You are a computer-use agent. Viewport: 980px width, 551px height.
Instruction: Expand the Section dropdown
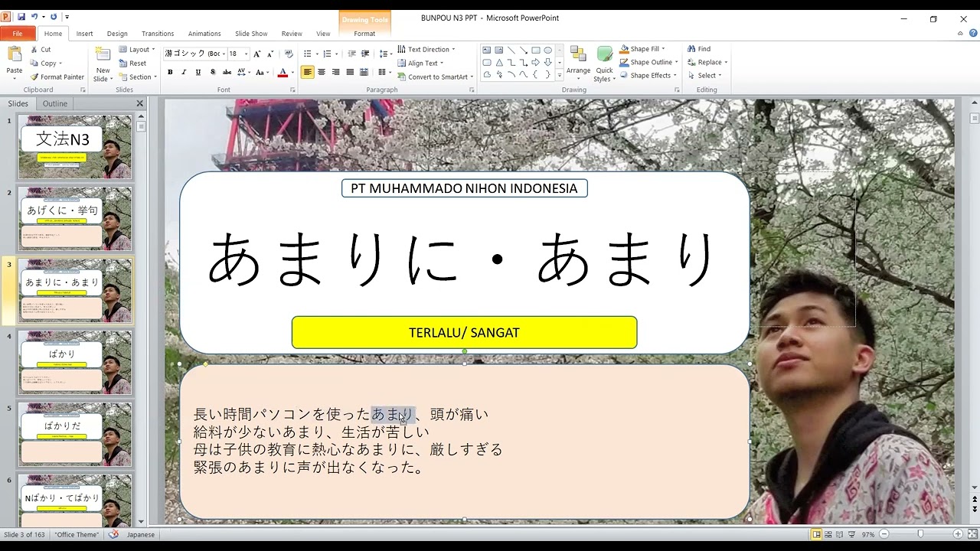[x=138, y=77]
